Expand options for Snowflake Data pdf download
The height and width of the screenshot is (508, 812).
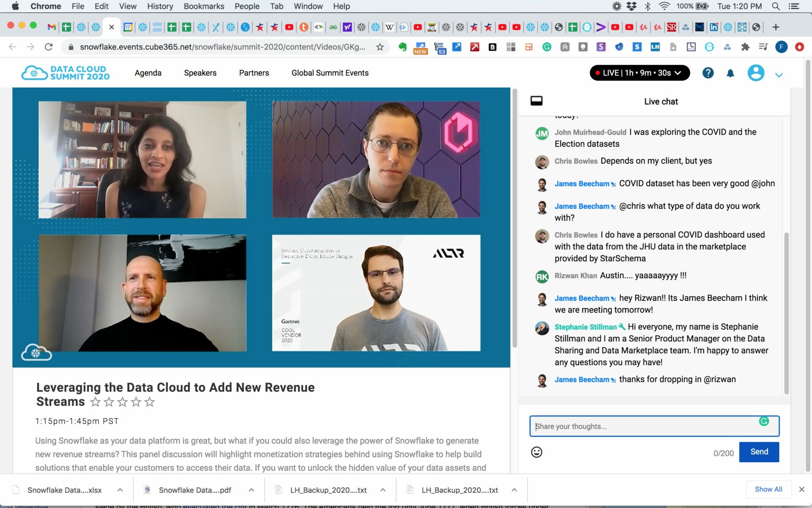pyautogui.click(x=251, y=490)
